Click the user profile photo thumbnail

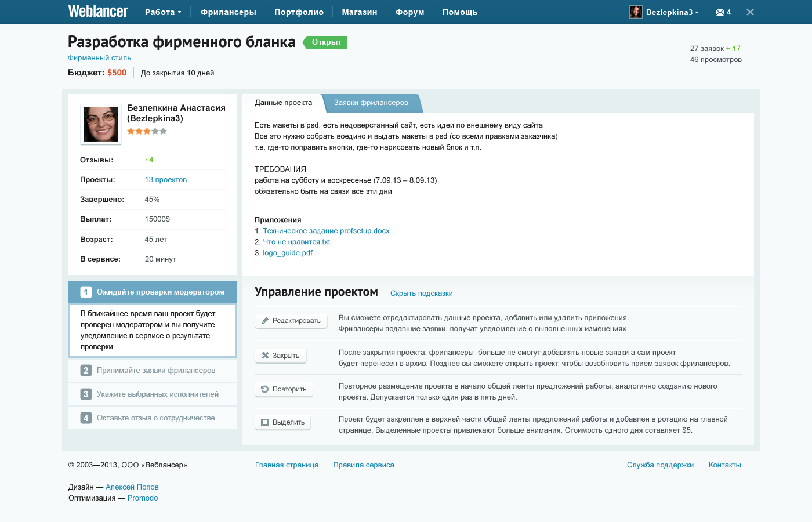tap(101, 124)
